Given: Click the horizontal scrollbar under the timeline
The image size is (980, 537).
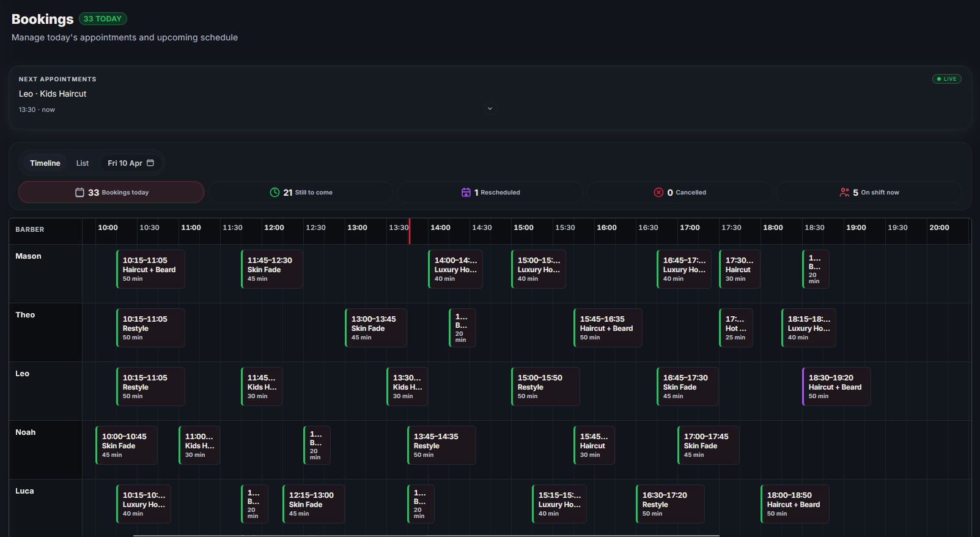Looking at the screenshot, I should [x=427, y=535].
